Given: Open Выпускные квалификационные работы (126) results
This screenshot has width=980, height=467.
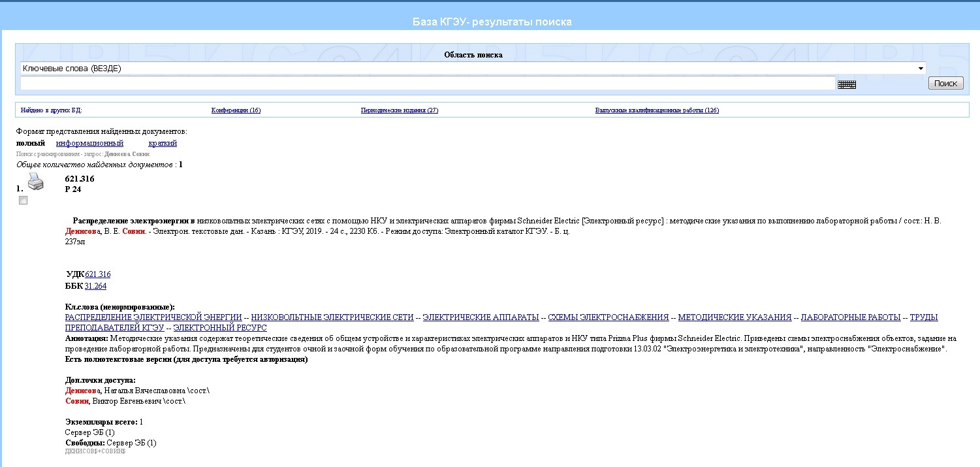Looking at the screenshot, I should [x=657, y=110].
